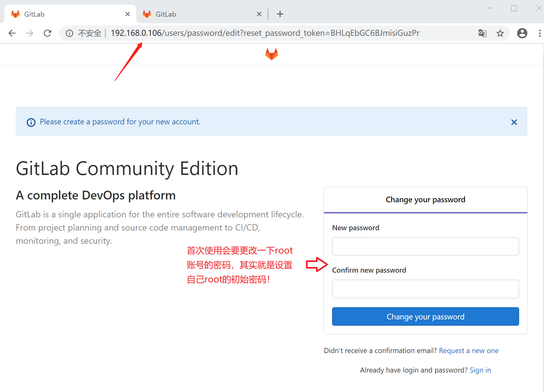The image size is (544, 392).
Task: Click the GitLab fox logo at page top
Action: pyautogui.click(x=272, y=54)
